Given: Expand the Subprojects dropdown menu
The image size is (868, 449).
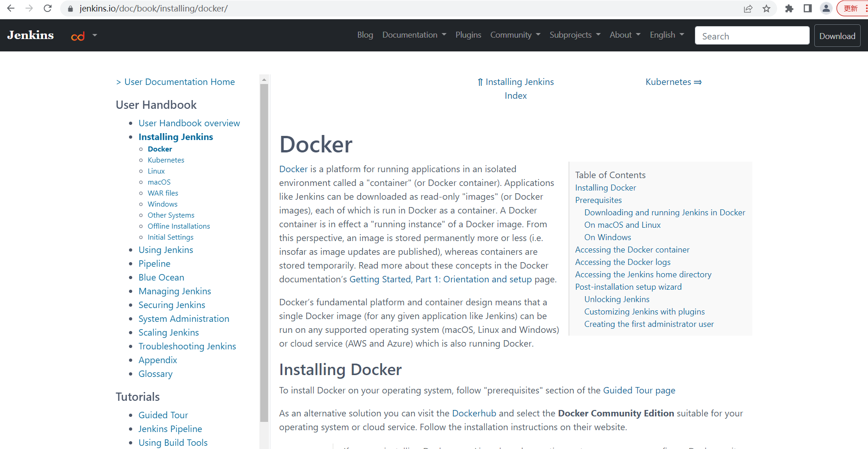Looking at the screenshot, I should (x=575, y=35).
